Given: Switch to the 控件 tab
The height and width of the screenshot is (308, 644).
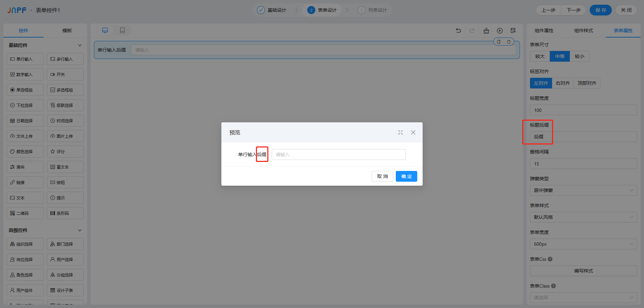Looking at the screenshot, I should tap(23, 30).
